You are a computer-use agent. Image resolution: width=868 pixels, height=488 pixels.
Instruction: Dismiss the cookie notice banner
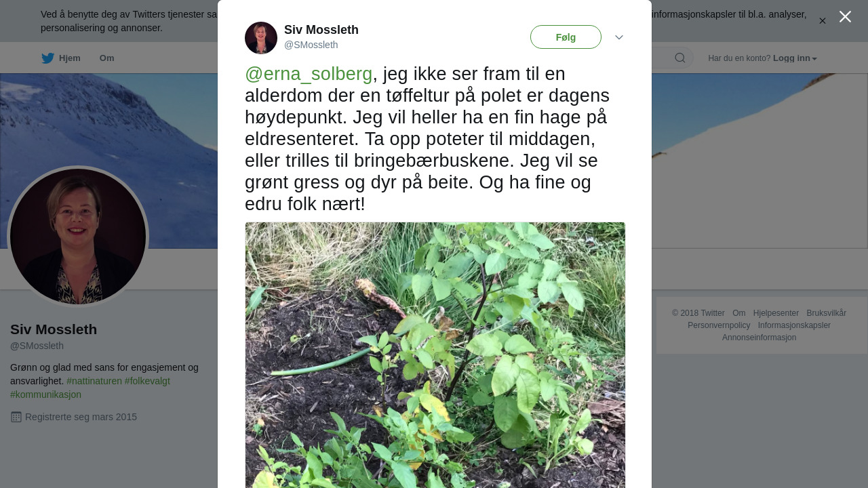pos(823,21)
